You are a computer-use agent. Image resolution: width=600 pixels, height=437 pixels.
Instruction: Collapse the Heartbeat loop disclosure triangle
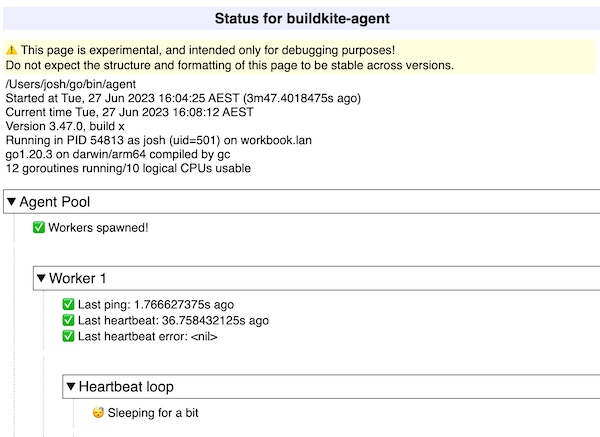coord(71,386)
